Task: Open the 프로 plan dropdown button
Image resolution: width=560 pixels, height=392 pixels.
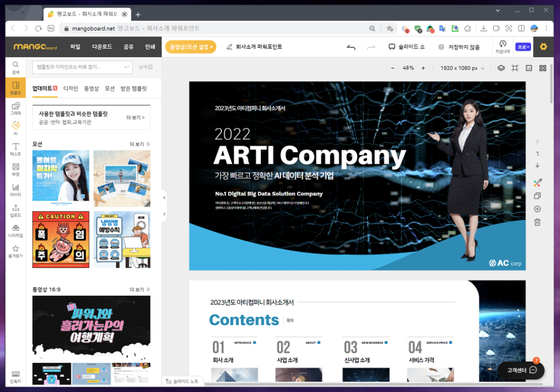Action: 523,47
